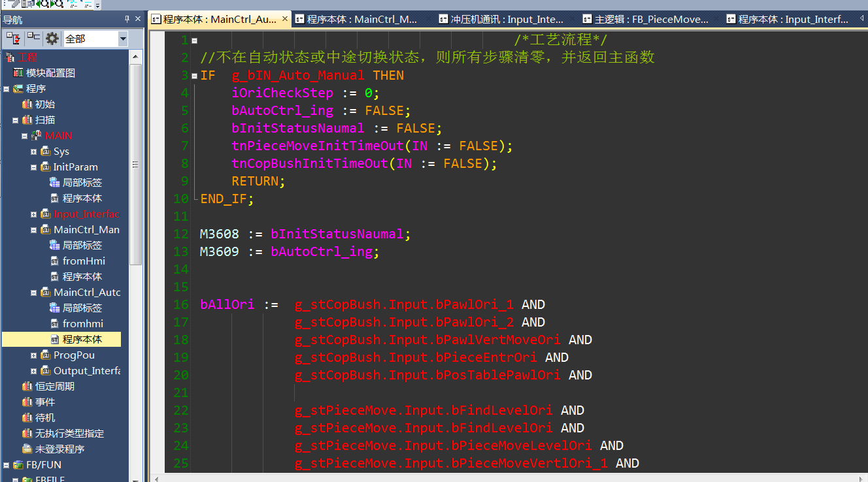Click the 扫描 folder icon
This screenshot has height=482, width=868.
point(27,120)
